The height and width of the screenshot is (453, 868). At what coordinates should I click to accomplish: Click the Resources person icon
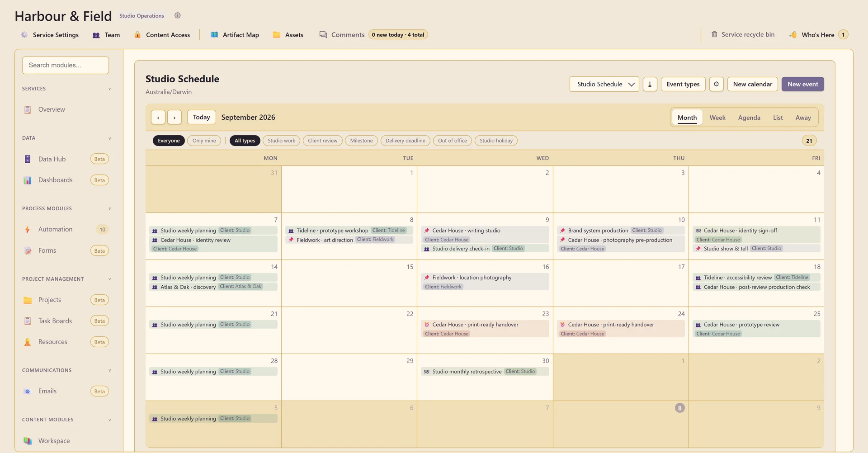pyautogui.click(x=28, y=342)
